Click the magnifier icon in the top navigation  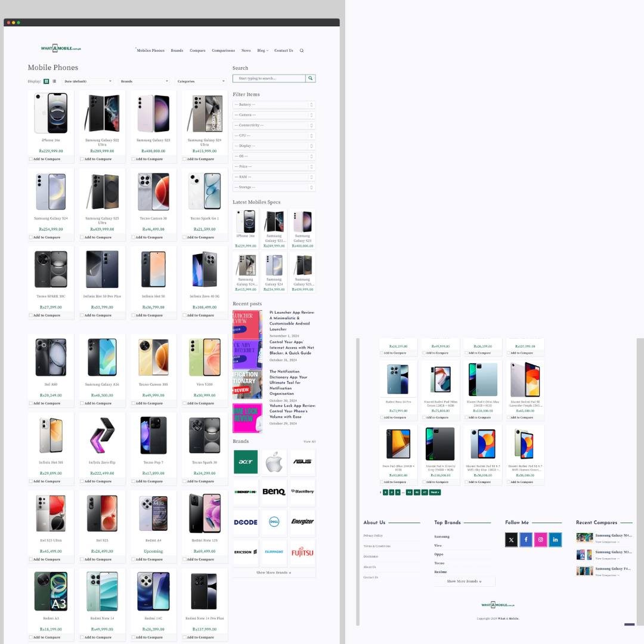(x=302, y=51)
